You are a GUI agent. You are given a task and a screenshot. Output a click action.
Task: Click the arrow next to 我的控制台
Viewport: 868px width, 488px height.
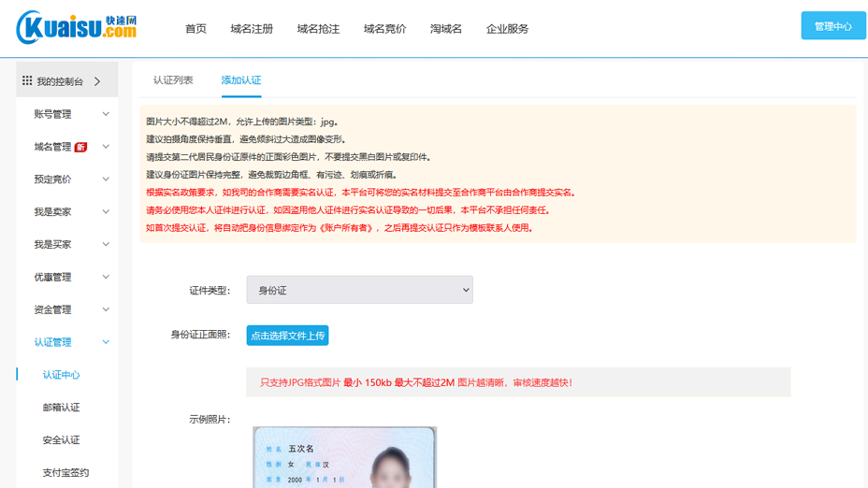[x=97, y=81]
